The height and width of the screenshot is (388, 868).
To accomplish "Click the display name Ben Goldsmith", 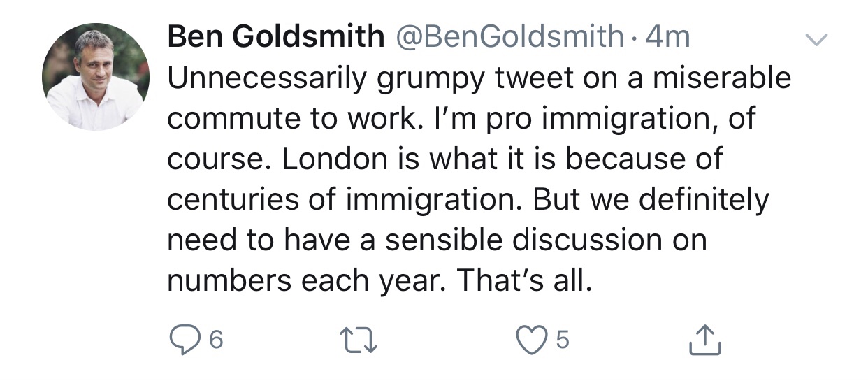I will (x=276, y=38).
